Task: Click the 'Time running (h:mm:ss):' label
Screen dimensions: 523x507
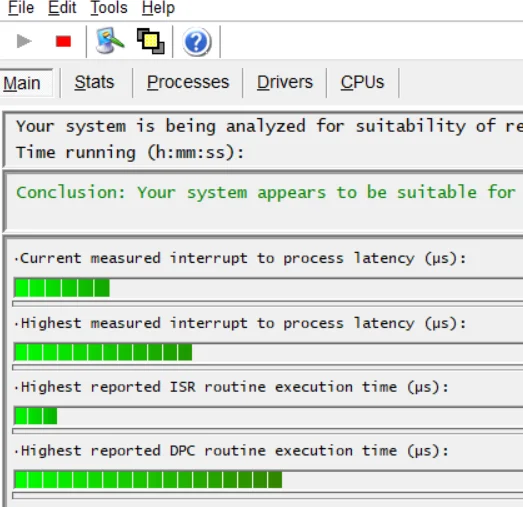Action: [130, 153]
